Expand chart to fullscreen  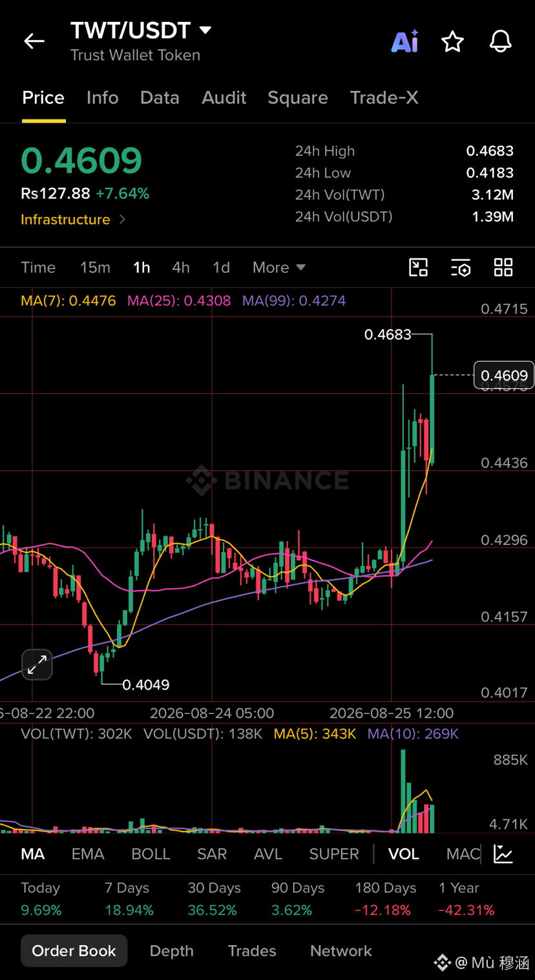coord(37,664)
